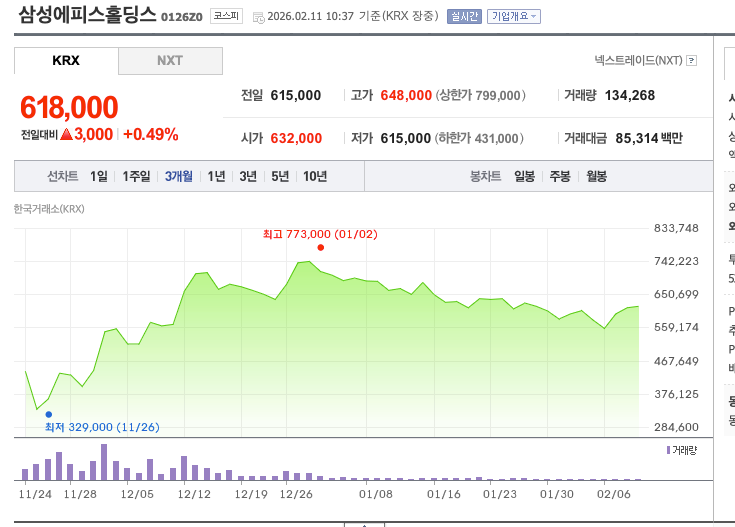Click the 최고 773,000 (01/02) label
The width and height of the screenshot is (735, 527).
(x=320, y=234)
